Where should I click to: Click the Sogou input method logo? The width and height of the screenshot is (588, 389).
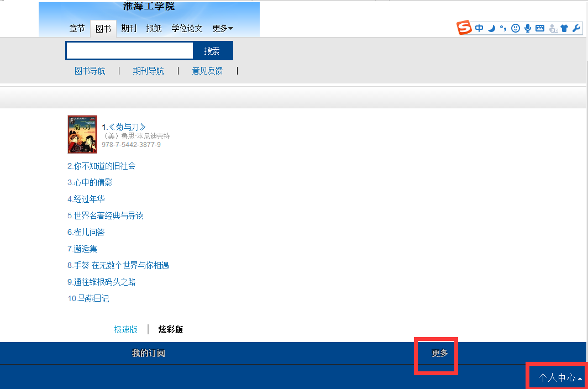pos(465,28)
